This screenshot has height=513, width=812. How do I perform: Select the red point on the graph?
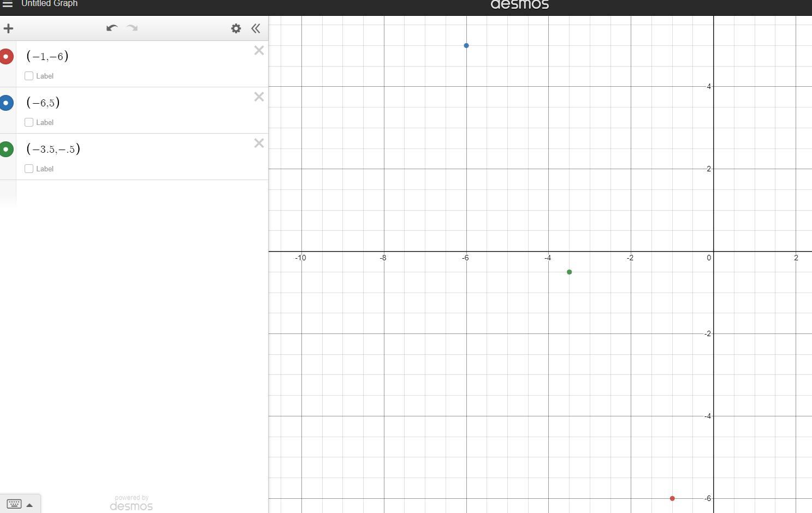[672, 498]
